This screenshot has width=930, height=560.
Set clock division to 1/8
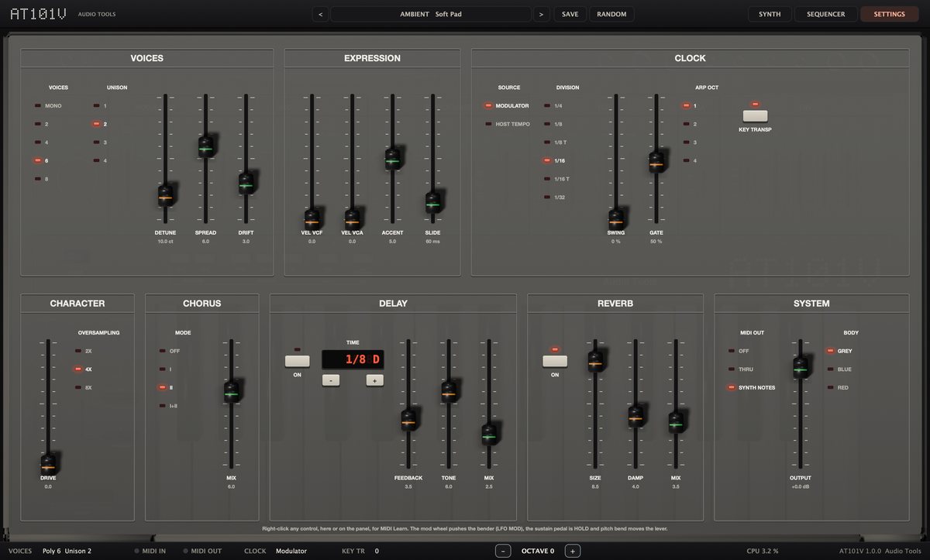[x=553, y=124]
